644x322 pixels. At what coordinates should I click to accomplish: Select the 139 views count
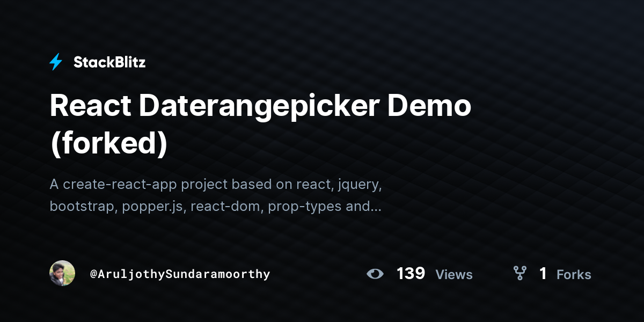point(411,274)
